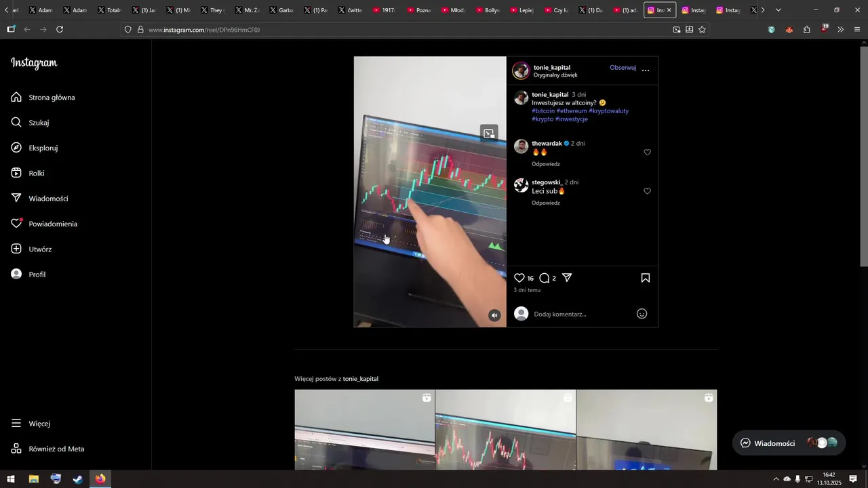Click the #krypto hashtag

pyautogui.click(x=542, y=119)
